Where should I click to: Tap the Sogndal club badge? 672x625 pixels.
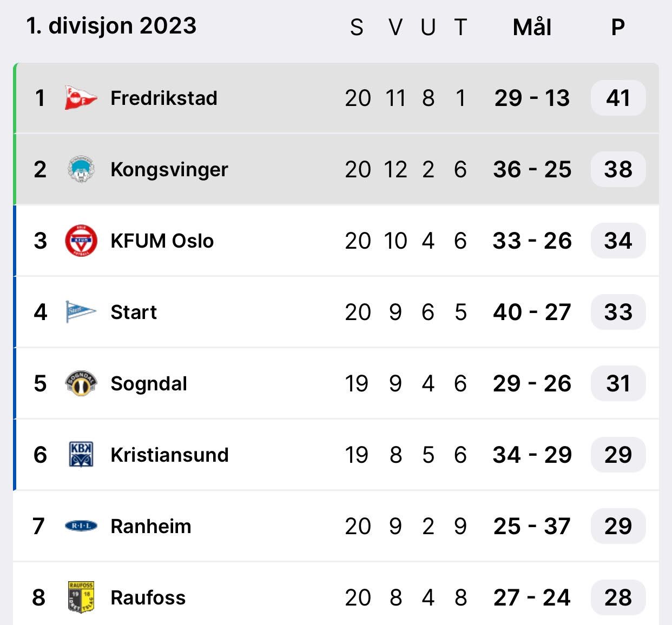click(x=81, y=383)
